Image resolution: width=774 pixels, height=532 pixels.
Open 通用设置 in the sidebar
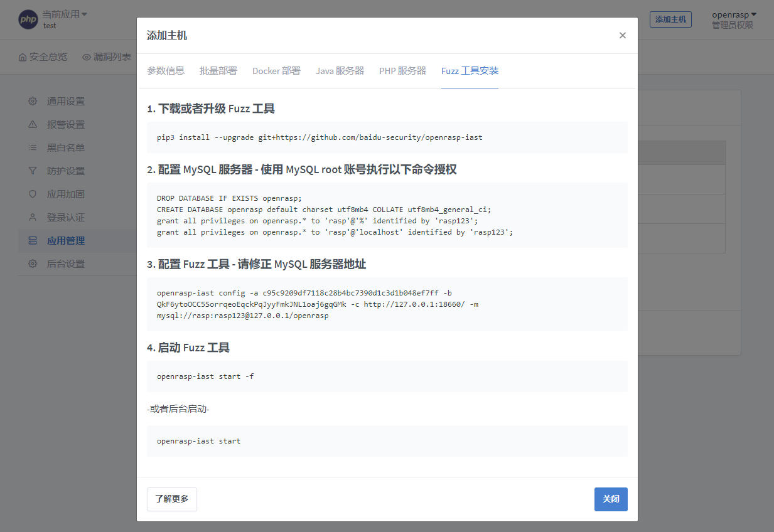click(66, 101)
